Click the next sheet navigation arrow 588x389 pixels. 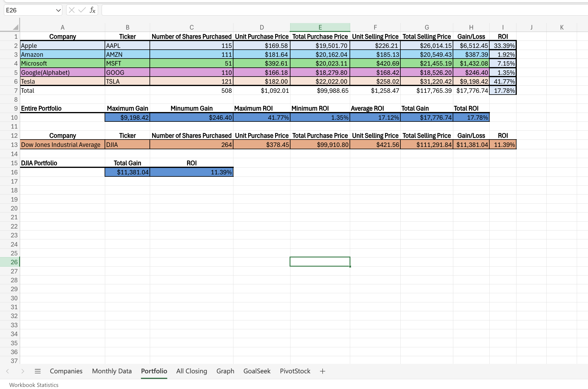click(x=23, y=371)
